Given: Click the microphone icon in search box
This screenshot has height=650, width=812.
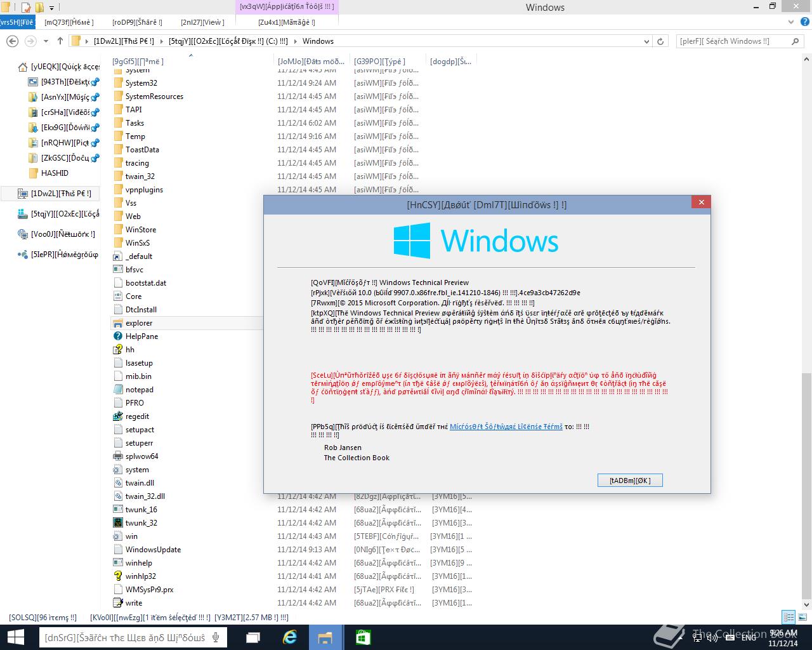Looking at the screenshot, I should click(x=216, y=637).
